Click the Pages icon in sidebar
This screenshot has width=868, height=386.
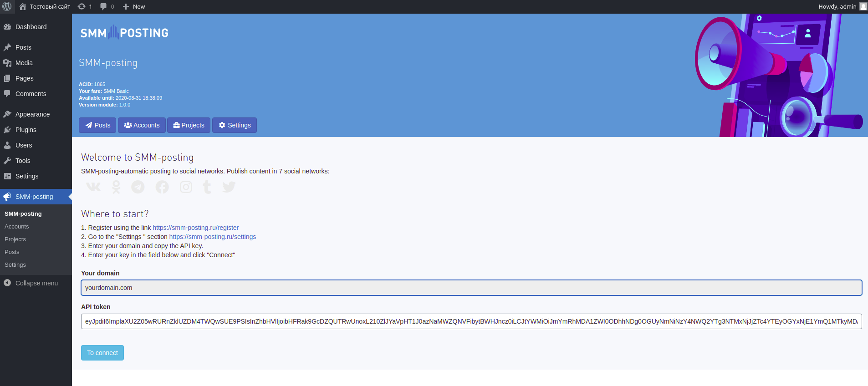[x=7, y=78]
